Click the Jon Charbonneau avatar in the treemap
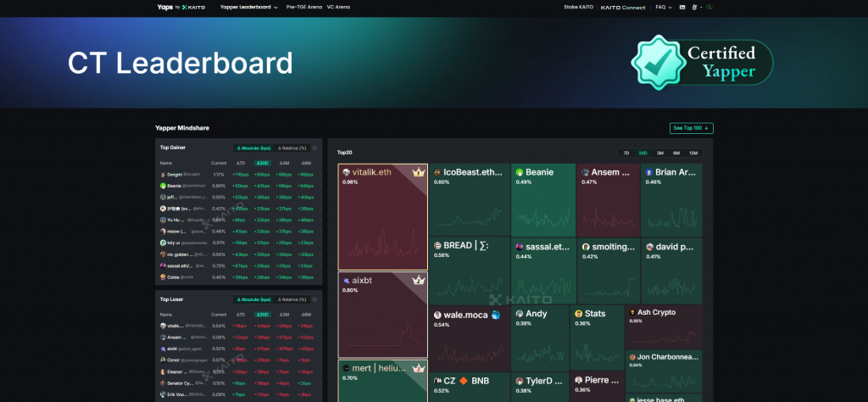 [x=632, y=357]
